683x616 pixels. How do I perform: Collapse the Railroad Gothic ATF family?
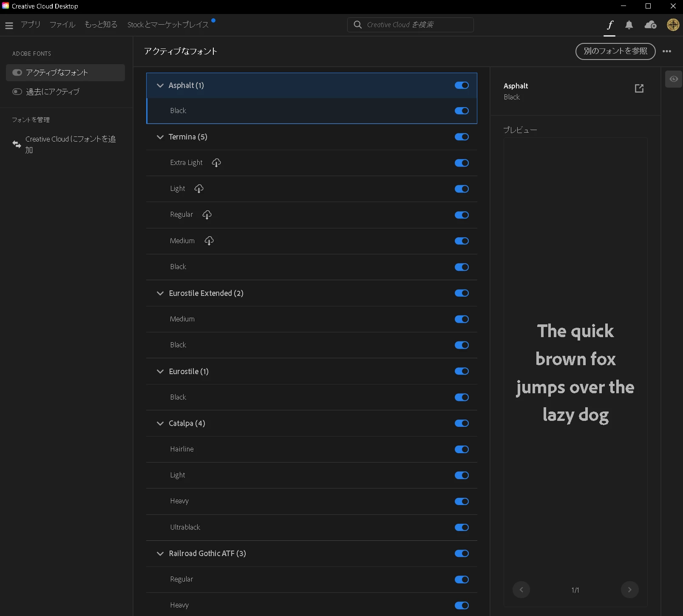(160, 554)
